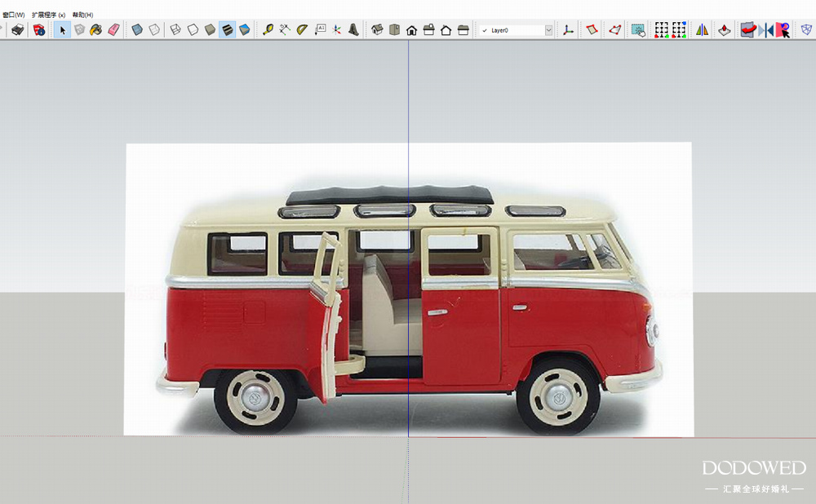Viewport: 816px width, 504px height.
Task: Toggle X-ray face style
Action: [137, 30]
